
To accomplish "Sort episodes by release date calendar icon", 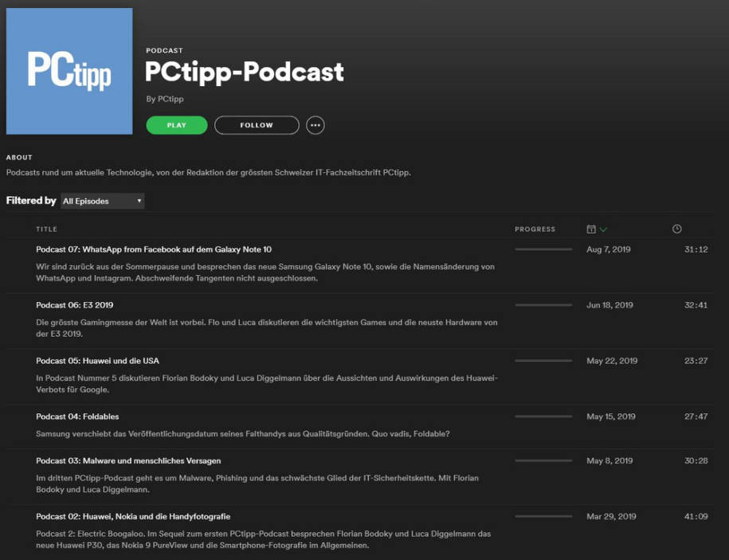I will tap(591, 229).
